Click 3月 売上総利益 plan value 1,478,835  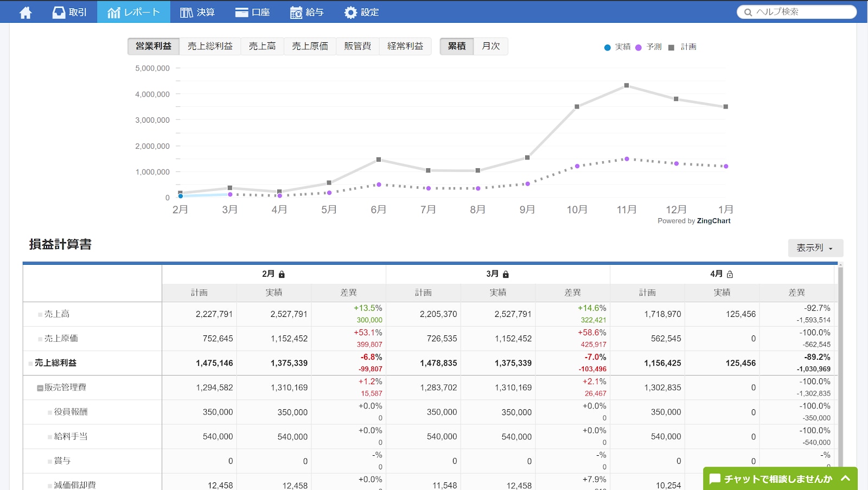(438, 363)
